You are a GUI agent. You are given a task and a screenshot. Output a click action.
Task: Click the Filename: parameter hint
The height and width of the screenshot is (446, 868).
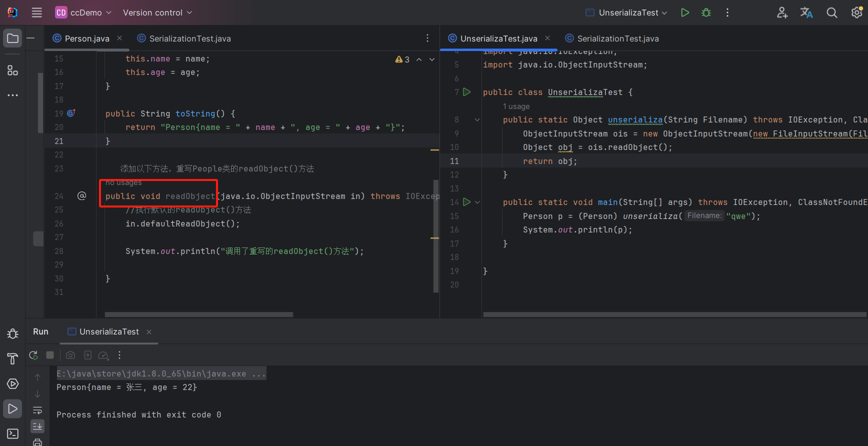click(x=704, y=215)
